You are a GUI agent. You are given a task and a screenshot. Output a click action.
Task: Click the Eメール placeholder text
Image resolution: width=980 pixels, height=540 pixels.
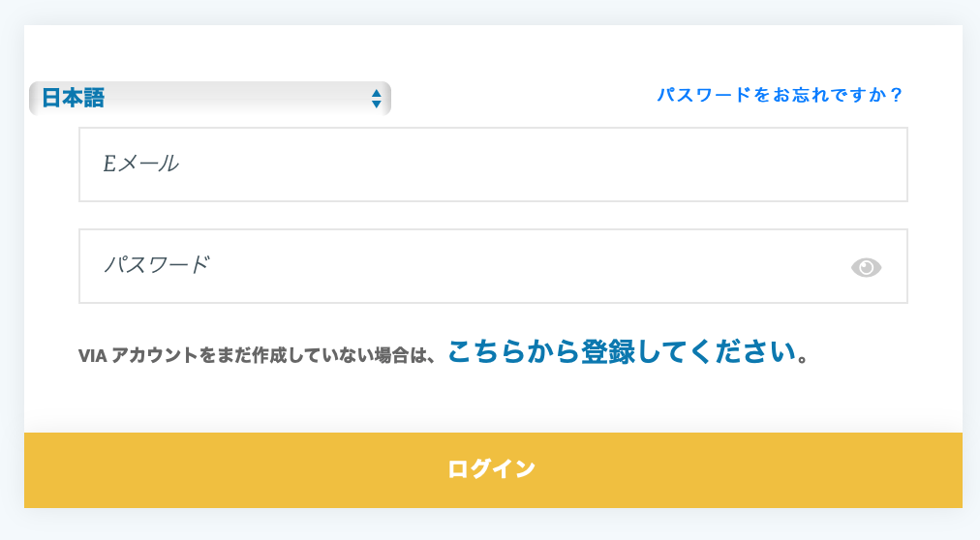point(141,165)
